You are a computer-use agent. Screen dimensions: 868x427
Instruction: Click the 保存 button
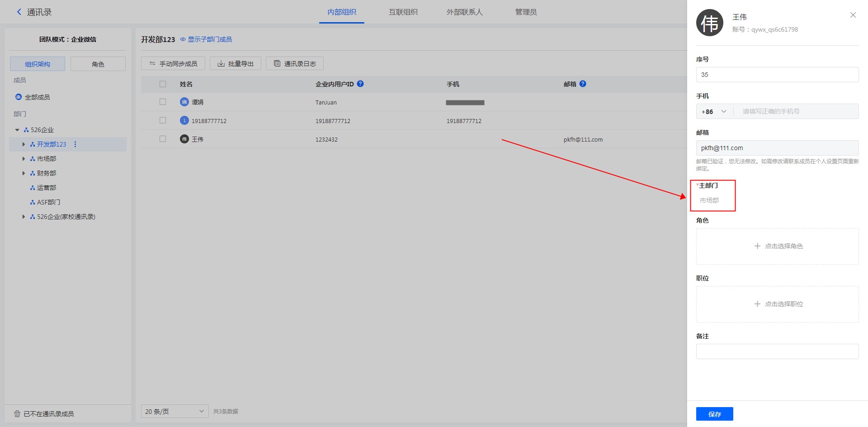[x=714, y=414]
